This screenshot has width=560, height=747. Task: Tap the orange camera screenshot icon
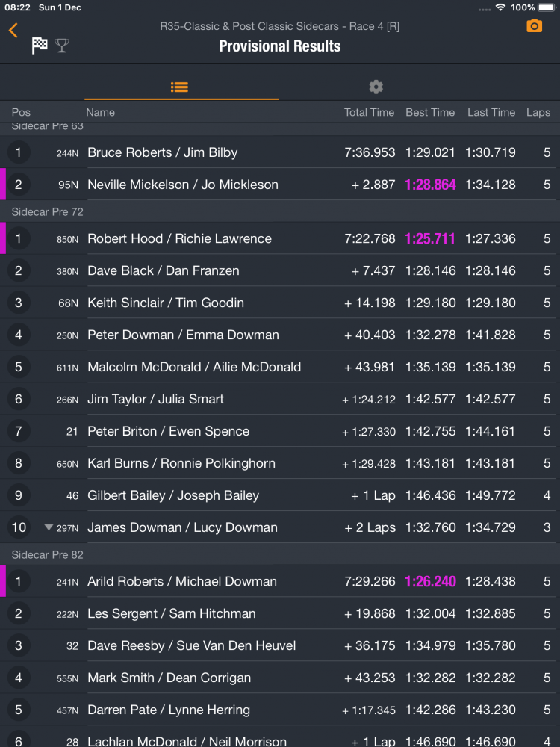(x=534, y=26)
